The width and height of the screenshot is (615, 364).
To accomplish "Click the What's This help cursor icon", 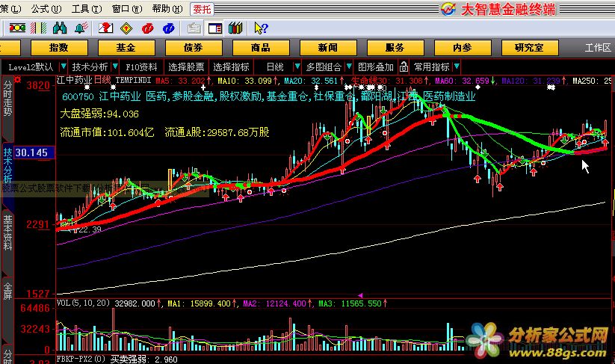I will coord(261,28).
